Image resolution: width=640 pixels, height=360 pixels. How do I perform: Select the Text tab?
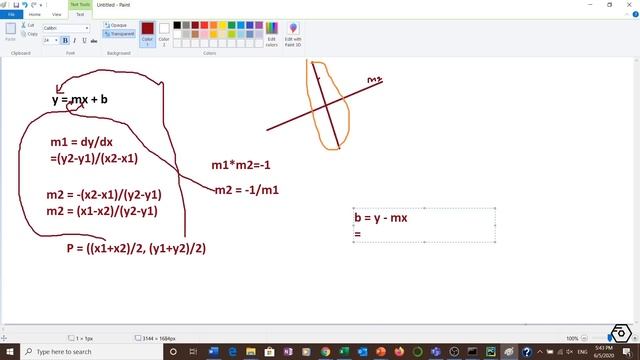80,14
